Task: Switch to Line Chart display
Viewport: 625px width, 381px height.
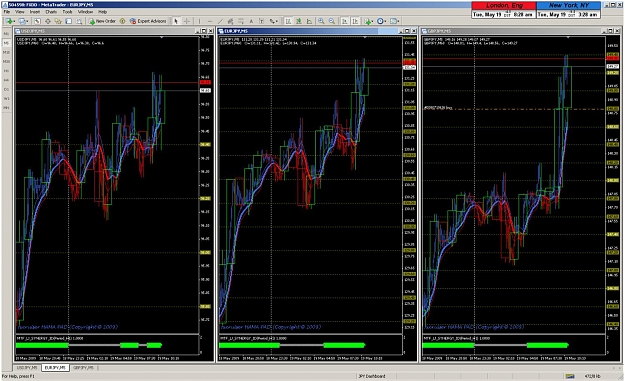Action: pos(309,21)
